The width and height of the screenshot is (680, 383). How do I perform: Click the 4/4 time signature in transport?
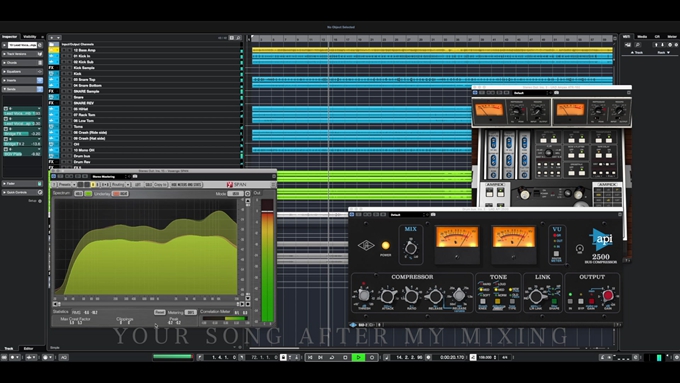(504, 357)
